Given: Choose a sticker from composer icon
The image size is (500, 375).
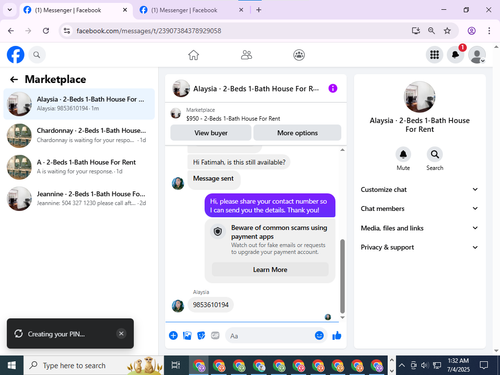Looking at the screenshot, I should (x=201, y=335).
